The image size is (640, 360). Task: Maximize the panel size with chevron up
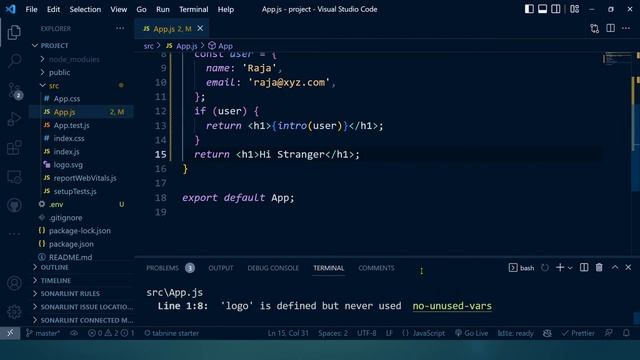coord(615,267)
